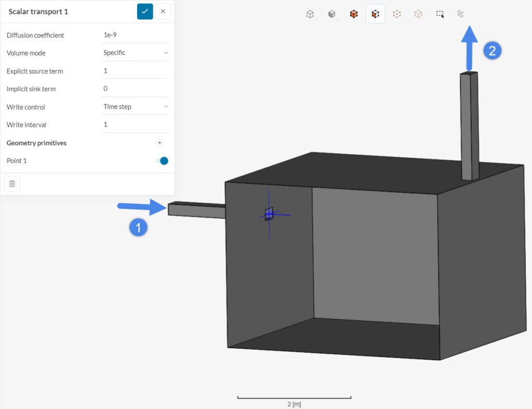
Task: Toggle Point 1 visibility switch
Action: [163, 161]
